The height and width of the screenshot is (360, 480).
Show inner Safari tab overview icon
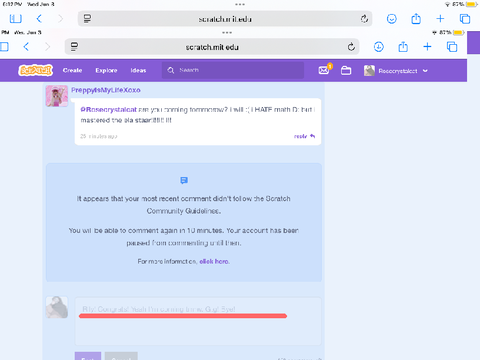tap(452, 47)
